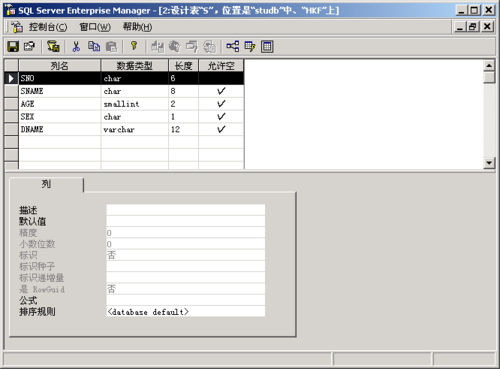Image resolution: width=500 pixels, height=369 pixels.
Task: Select the row selector for SNAME
Action: pos(11,91)
